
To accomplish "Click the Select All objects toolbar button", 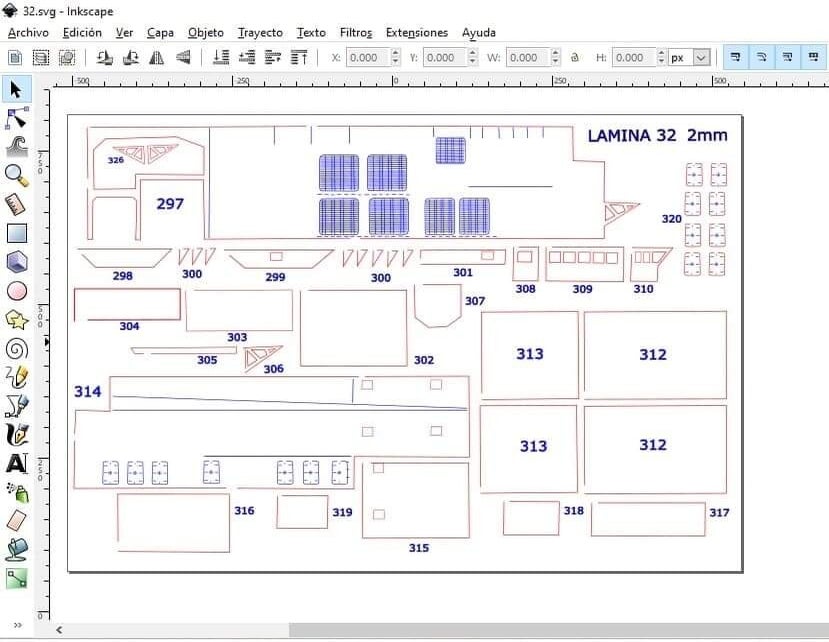I will (x=15, y=58).
